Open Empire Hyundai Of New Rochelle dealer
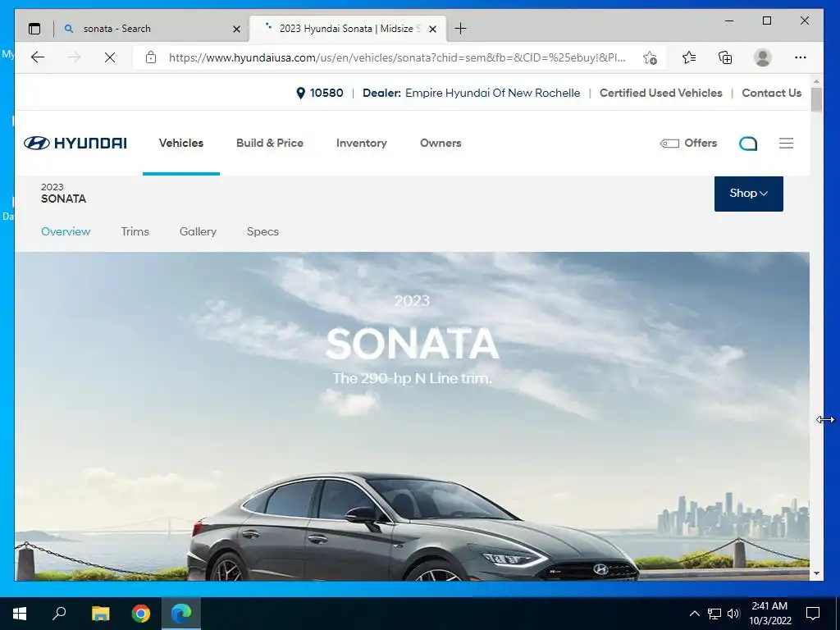The width and height of the screenshot is (840, 630). click(492, 94)
